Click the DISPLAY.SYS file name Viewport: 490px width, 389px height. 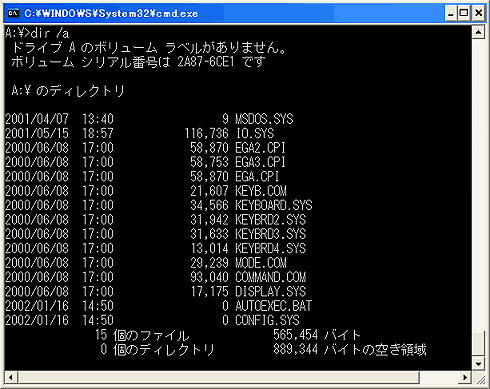(x=271, y=291)
